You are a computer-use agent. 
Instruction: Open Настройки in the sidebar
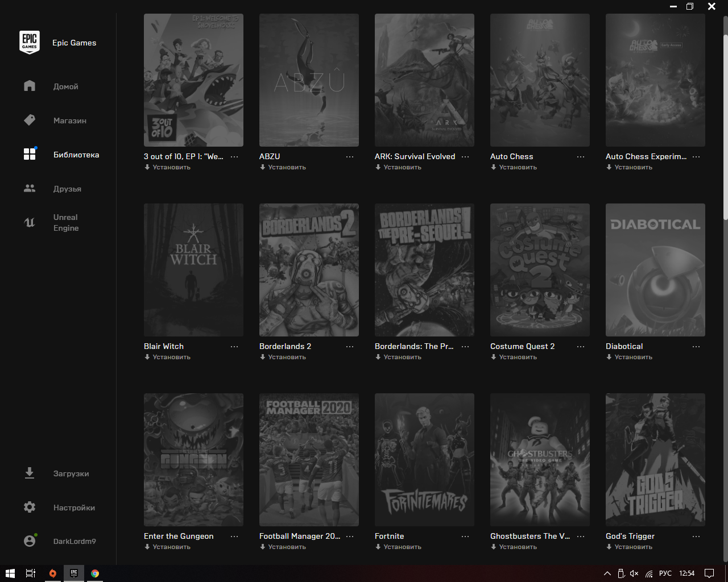tap(74, 508)
